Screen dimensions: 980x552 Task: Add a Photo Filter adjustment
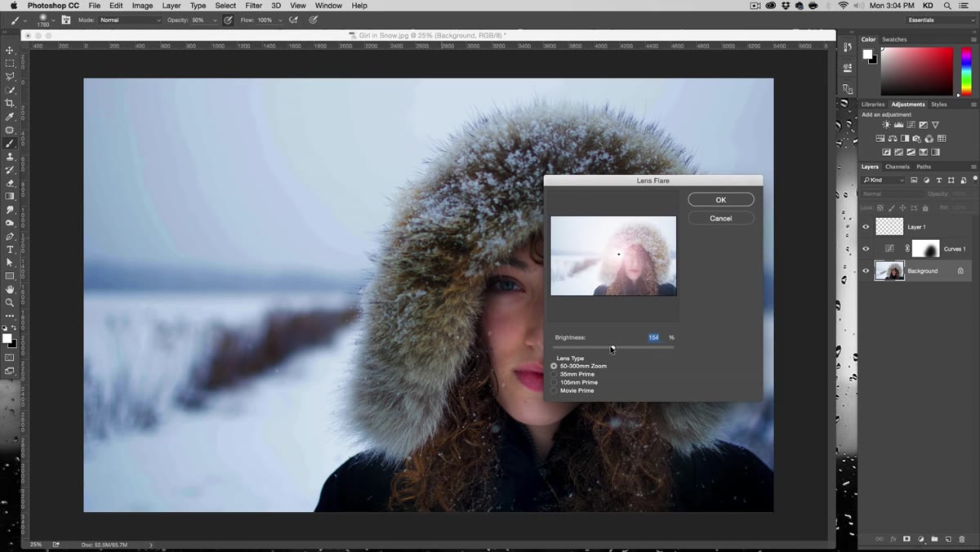917,139
